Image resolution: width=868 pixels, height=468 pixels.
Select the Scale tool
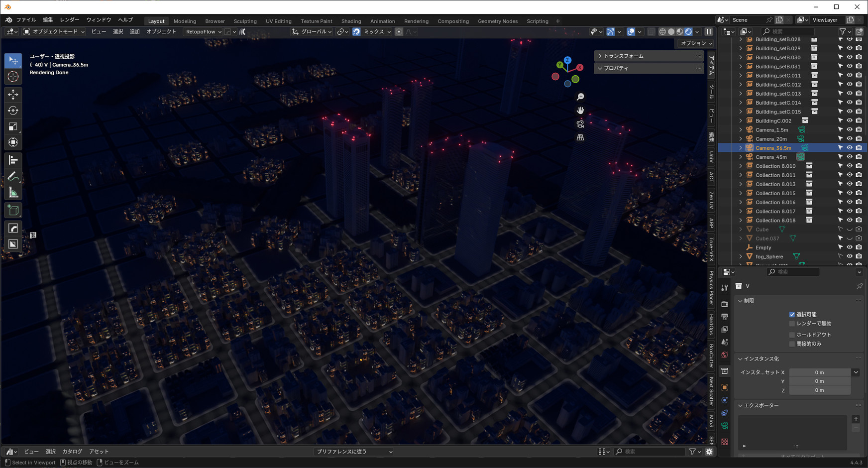coord(13,126)
